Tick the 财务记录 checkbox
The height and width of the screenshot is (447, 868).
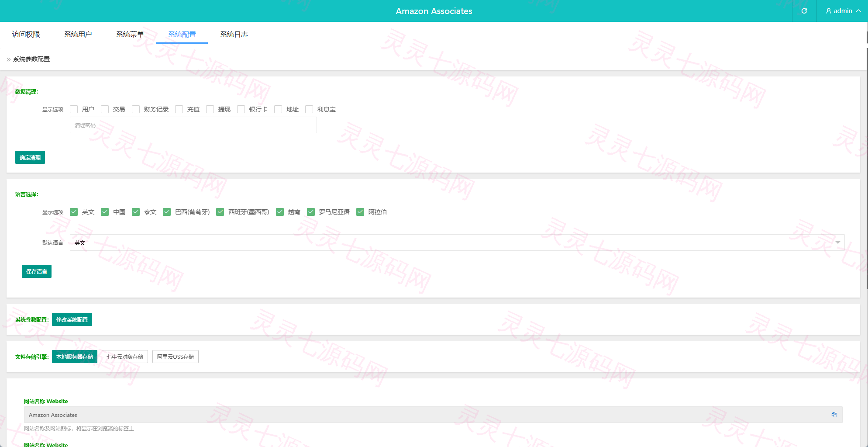pyautogui.click(x=136, y=109)
